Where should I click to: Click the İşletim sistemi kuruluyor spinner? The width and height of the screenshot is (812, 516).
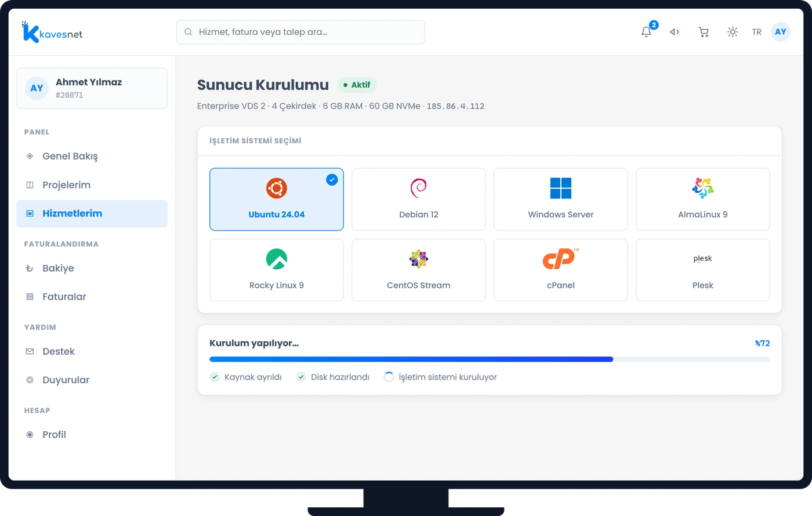[x=389, y=377]
